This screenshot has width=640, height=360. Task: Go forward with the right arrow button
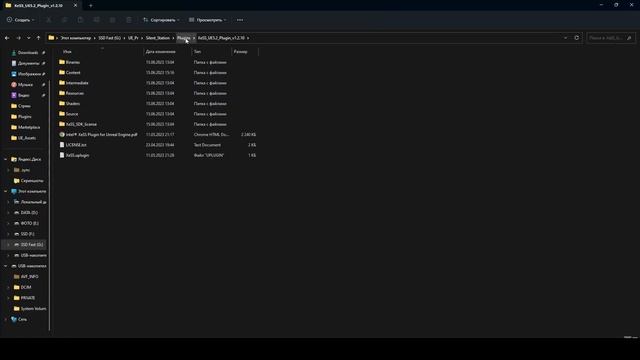(x=18, y=38)
